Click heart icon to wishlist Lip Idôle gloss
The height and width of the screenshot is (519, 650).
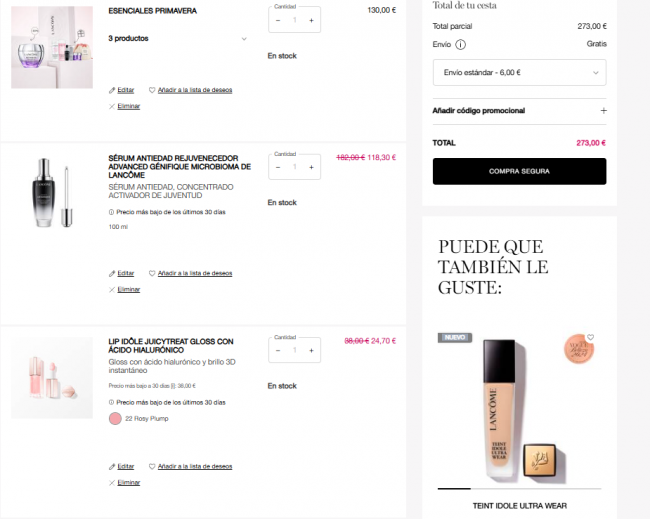152,466
